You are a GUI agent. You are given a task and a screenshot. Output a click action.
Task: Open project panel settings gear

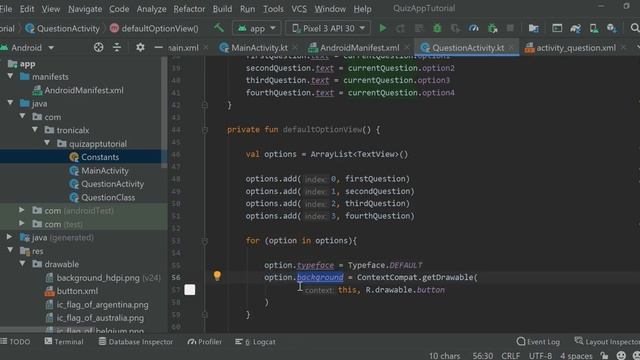140,47
